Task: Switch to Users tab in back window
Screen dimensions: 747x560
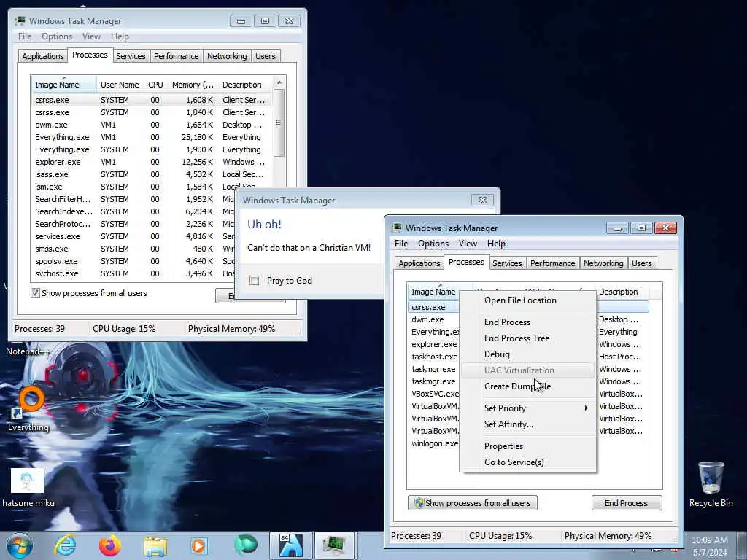Action: pyautogui.click(x=266, y=56)
